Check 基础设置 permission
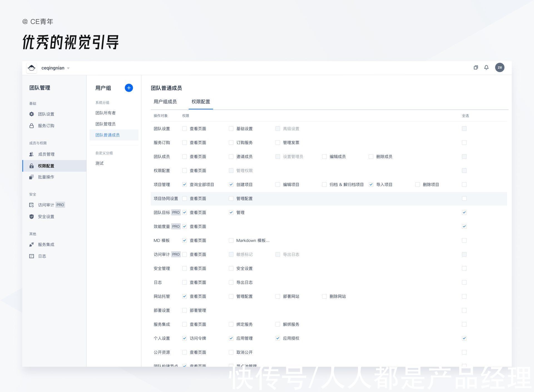Viewport: 534px width, 392px height. 231,129
